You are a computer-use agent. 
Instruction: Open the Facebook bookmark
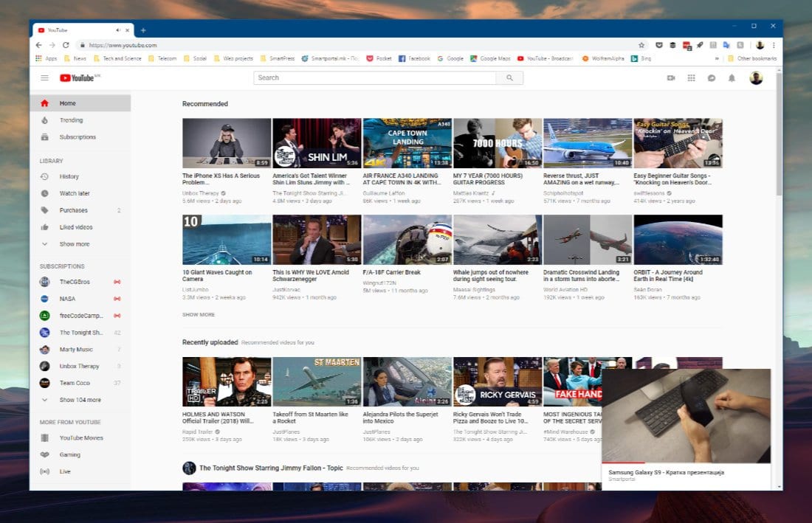click(414, 58)
